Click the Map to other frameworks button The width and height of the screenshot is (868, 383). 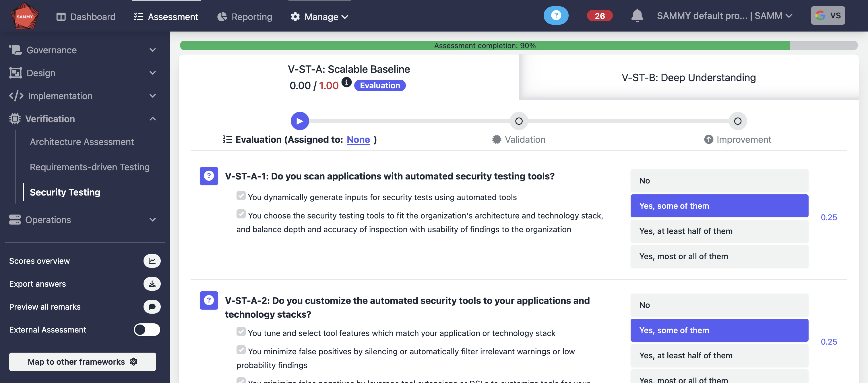(83, 361)
